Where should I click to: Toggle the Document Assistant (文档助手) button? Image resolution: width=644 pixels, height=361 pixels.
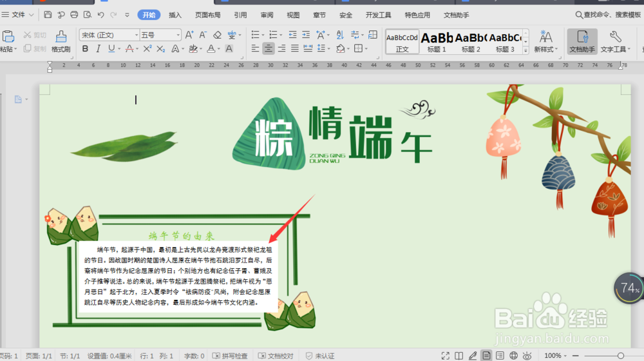tap(582, 41)
